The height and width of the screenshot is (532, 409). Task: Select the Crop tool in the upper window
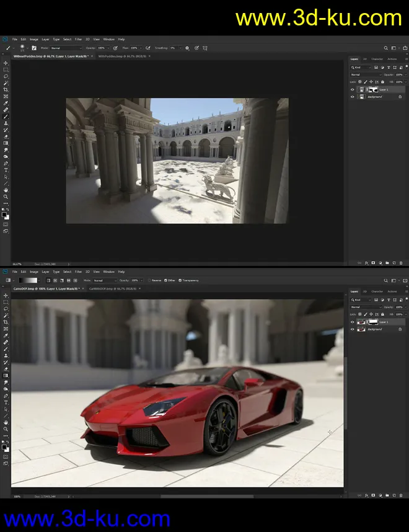pos(6,90)
